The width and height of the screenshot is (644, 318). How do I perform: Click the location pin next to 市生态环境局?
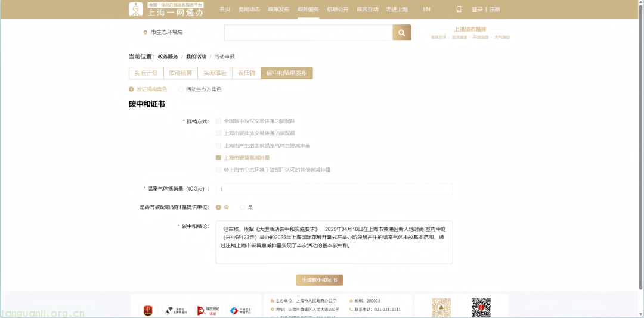click(145, 32)
